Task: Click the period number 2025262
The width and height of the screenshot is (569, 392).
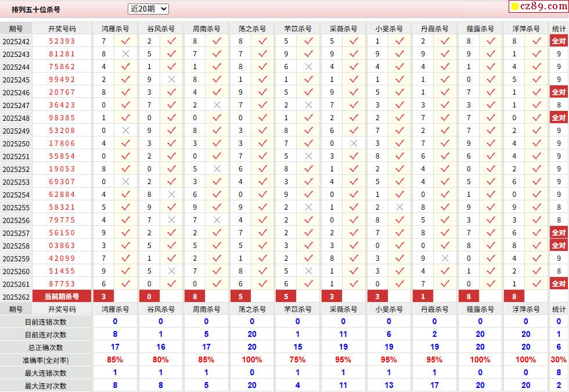Action: [x=16, y=297]
